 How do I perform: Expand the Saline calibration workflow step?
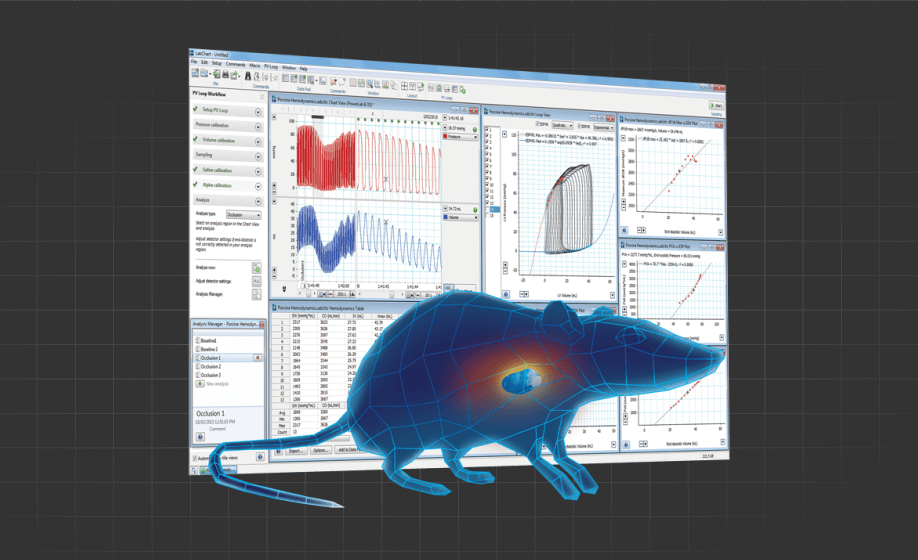[x=258, y=171]
